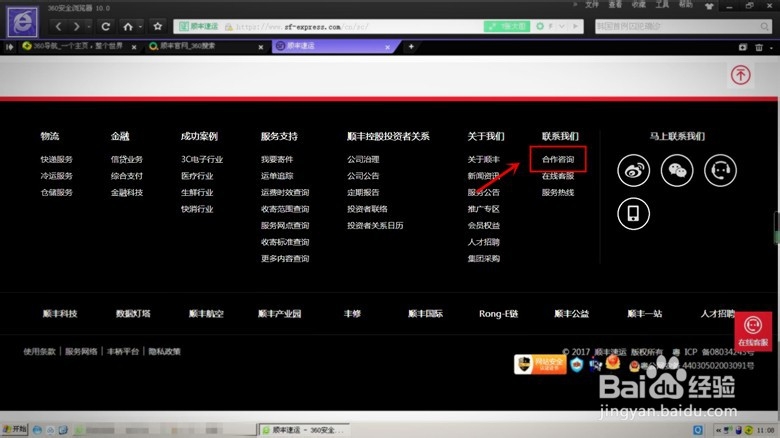This screenshot has width=780, height=438.
Task: Open the 运费时效查询 link
Action: point(285,192)
